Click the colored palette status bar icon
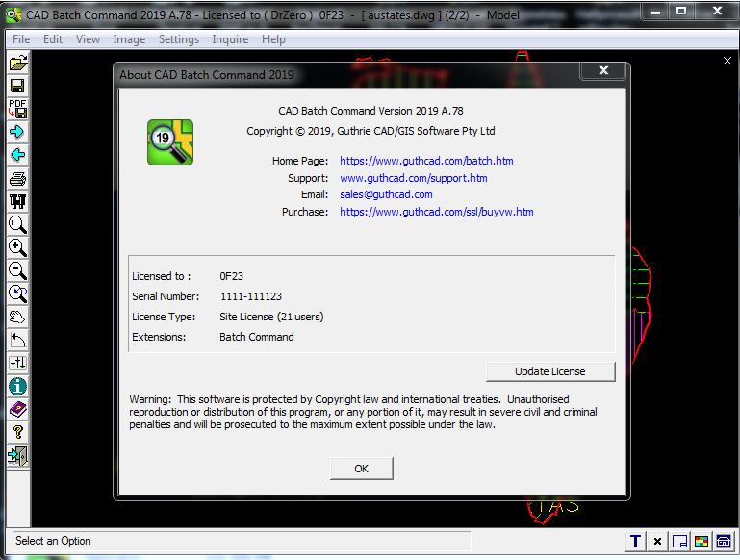 702,541
